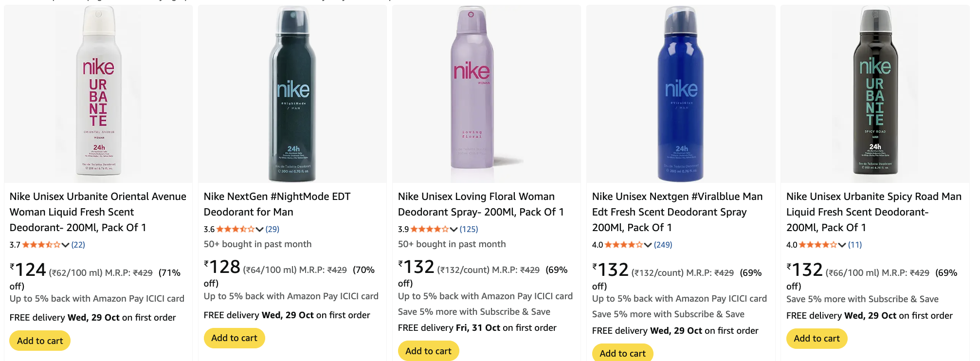Expand the rating chevron next to 3.7 stars
The image size is (980, 361).
click(65, 245)
